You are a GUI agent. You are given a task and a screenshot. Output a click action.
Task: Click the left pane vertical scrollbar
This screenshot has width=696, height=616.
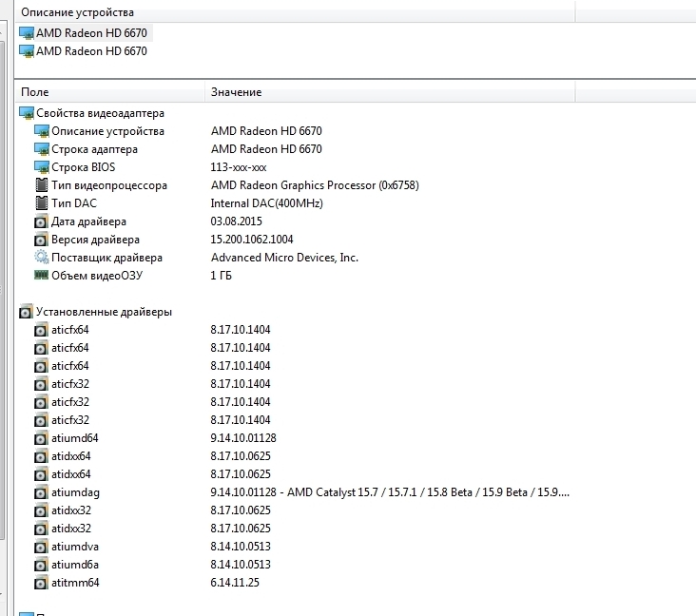(2, 288)
